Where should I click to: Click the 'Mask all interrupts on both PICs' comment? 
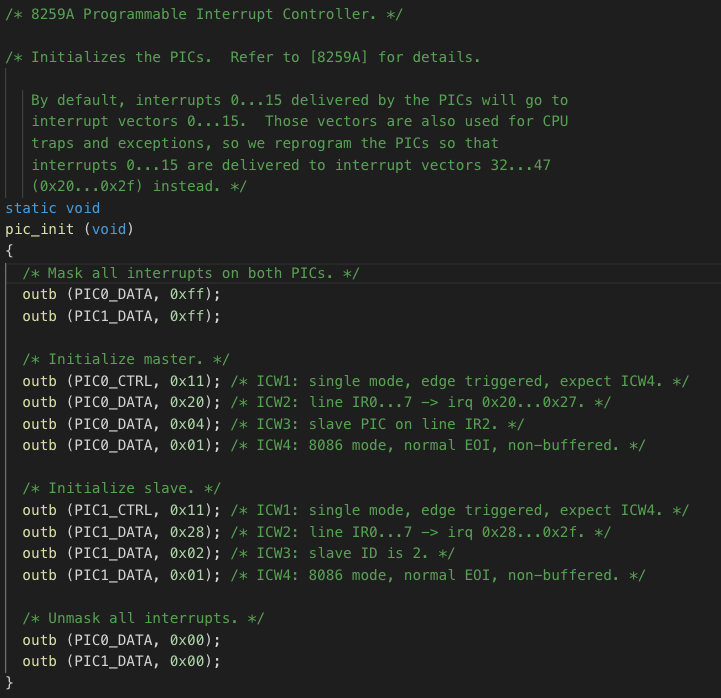pyautogui.click(x=191, y=273)
